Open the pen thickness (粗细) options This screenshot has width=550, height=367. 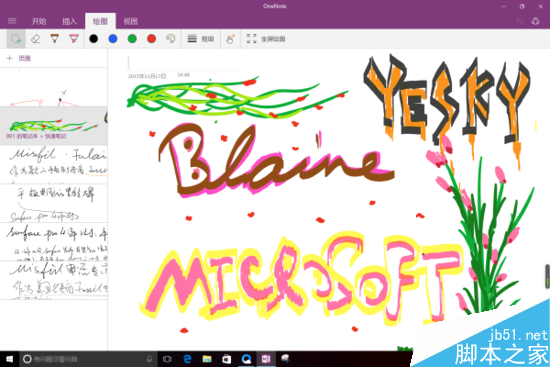pyautogui.click(x=201, y=39)
